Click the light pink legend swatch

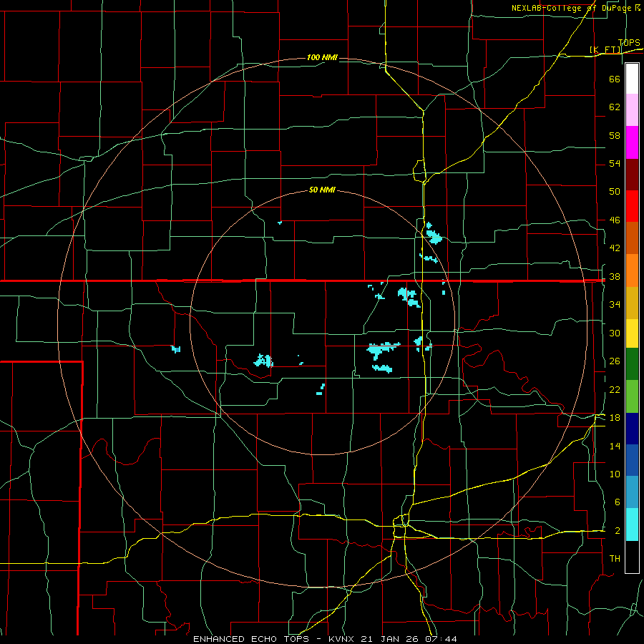click(632, 110)
